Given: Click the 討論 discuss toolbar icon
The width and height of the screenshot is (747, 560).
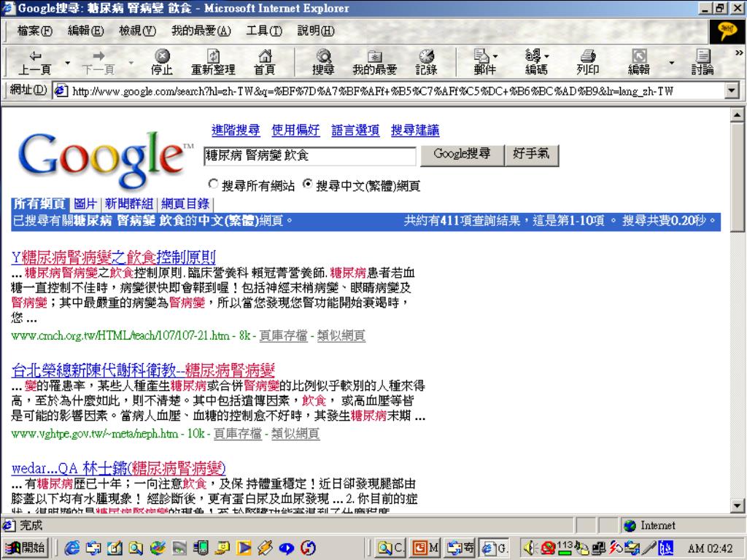Looking at the screenshot, I should [703, 63].
